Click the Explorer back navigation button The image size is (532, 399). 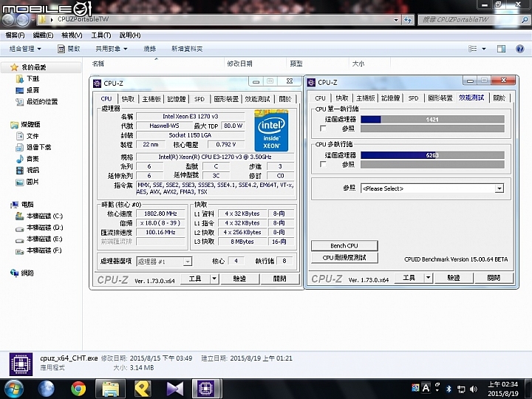click(7, 20)
